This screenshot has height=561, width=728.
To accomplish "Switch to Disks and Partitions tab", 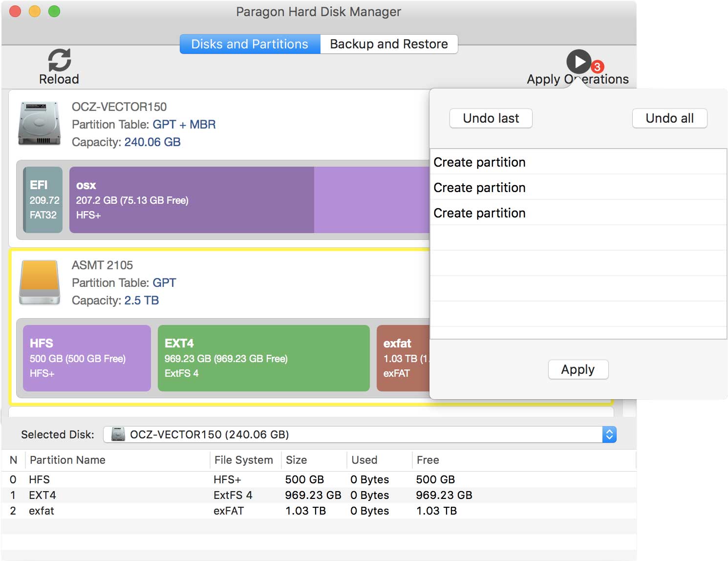I will coord(250,44).
